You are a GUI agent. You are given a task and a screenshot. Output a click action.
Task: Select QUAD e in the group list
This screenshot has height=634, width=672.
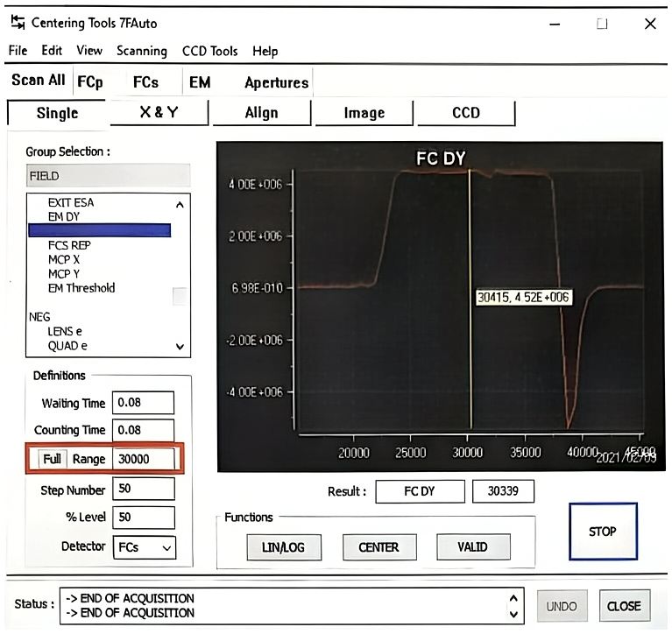[x=67, y=346]
